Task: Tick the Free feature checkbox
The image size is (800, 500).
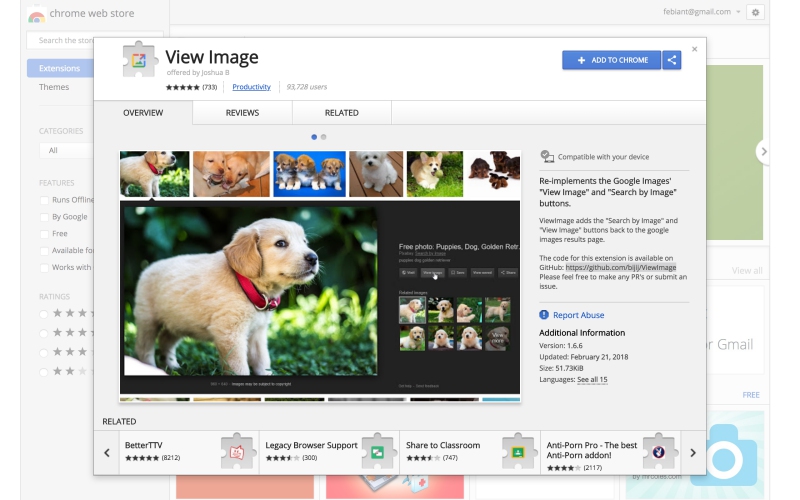Action: [44, 234]
